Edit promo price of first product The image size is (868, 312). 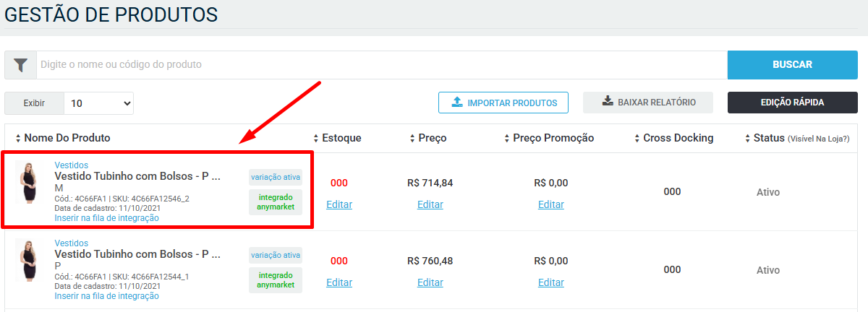click(551, 204)
